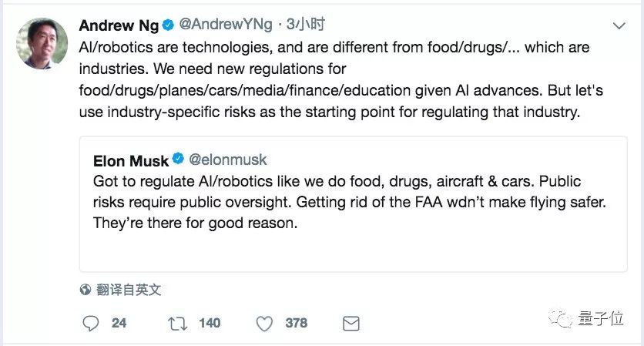Like the tweet with the heart icon

click(264, 323)
